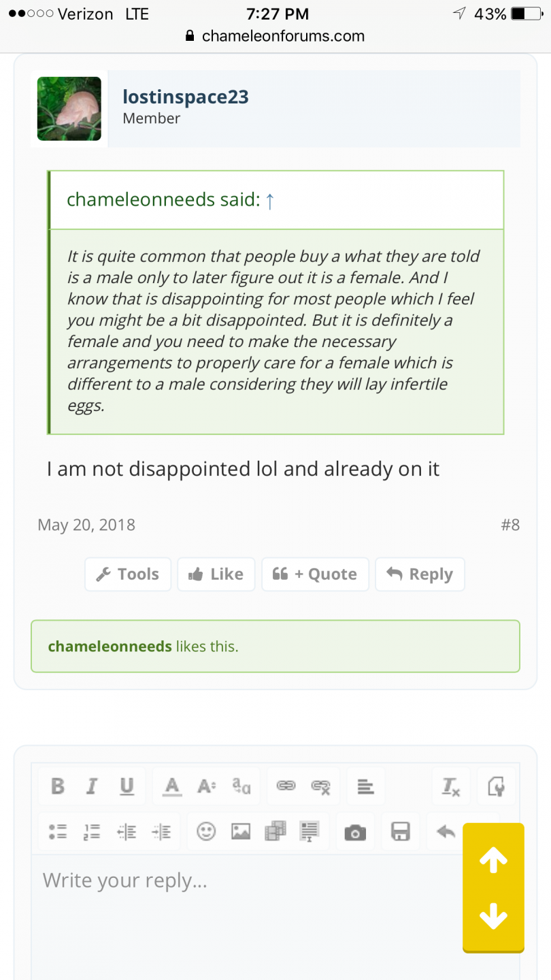Click the save draft floppy icon

[x=401, y=832]
